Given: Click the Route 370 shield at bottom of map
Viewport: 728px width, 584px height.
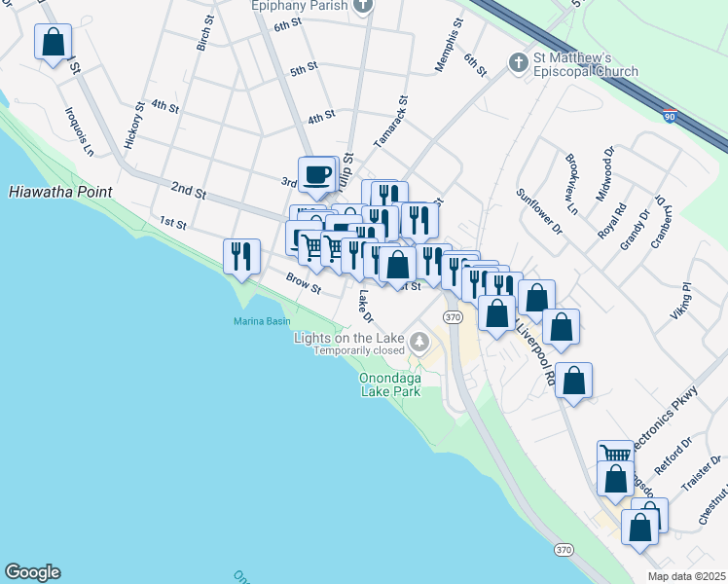Looking at the screenshot, I should tap(564, 550).
